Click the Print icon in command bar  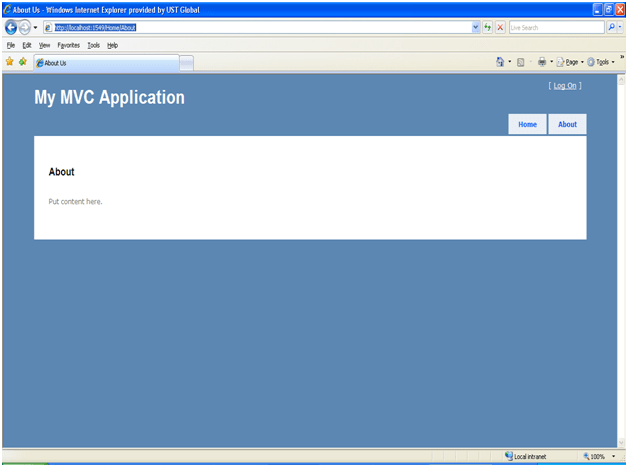(x=542, y=62)
